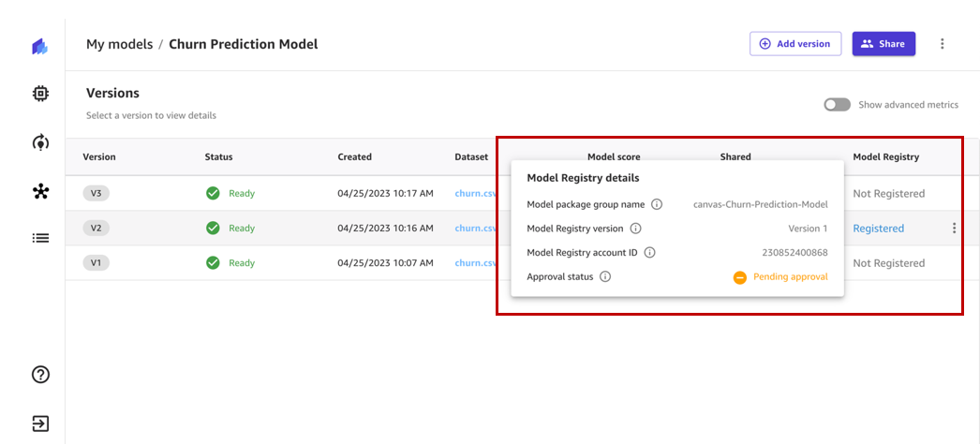Screen dimensions: 980x444
Task: Click info icon beside Model package group name
Action: pos(657,204)
